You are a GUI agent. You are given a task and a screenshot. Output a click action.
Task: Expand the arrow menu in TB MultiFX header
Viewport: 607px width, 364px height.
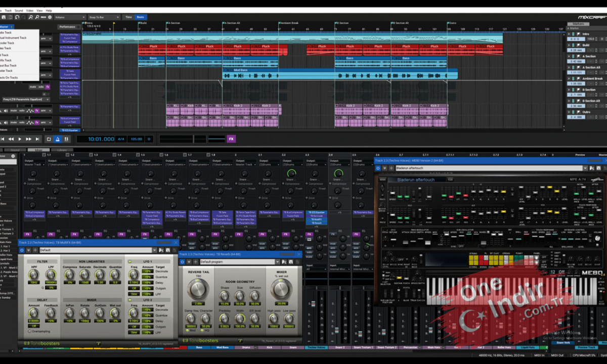tap(29, 250)
